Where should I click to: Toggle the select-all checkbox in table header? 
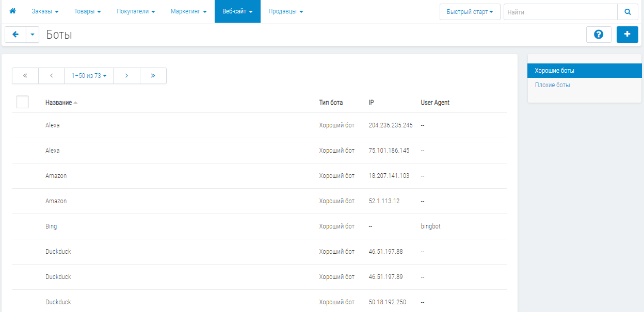(22, 102)
